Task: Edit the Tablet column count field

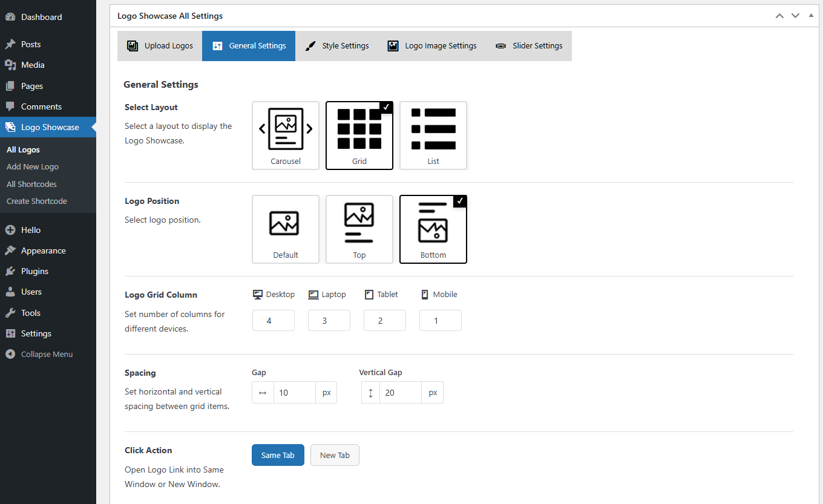Action: tap(385, 321)
